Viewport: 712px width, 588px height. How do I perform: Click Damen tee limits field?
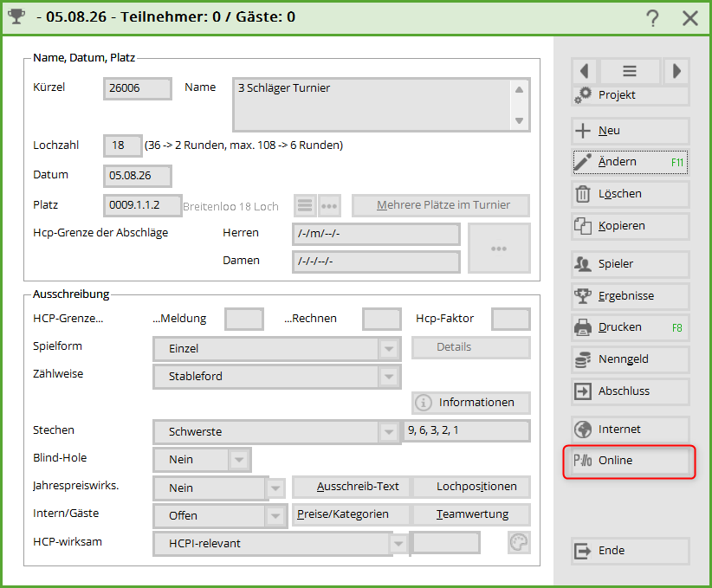coord(376,262)
